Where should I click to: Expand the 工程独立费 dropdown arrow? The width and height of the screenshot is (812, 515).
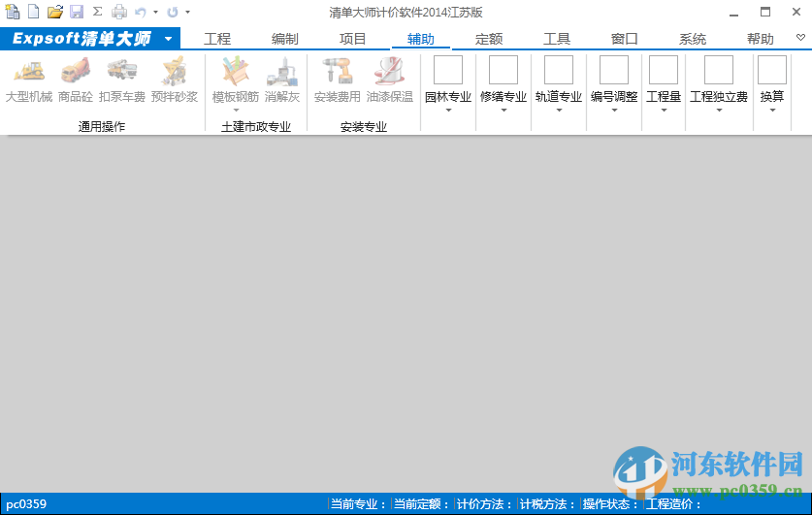pos(719,111)
